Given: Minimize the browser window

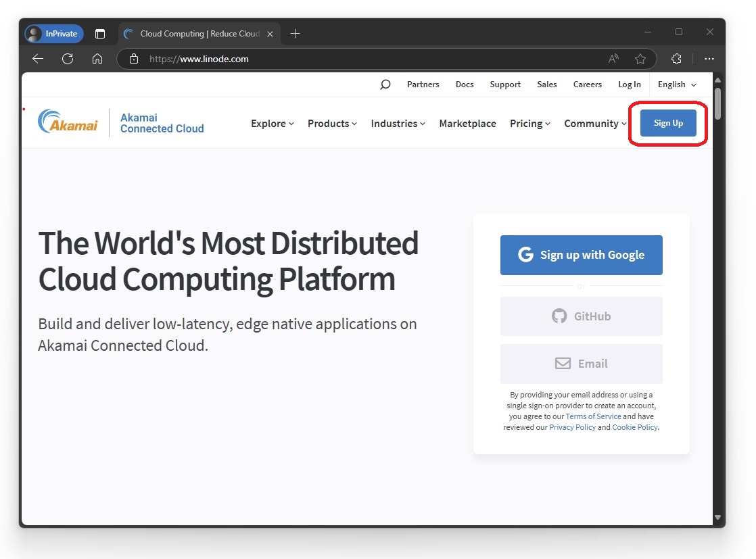Looking at the screenshot, I should [x=648, y=32].
